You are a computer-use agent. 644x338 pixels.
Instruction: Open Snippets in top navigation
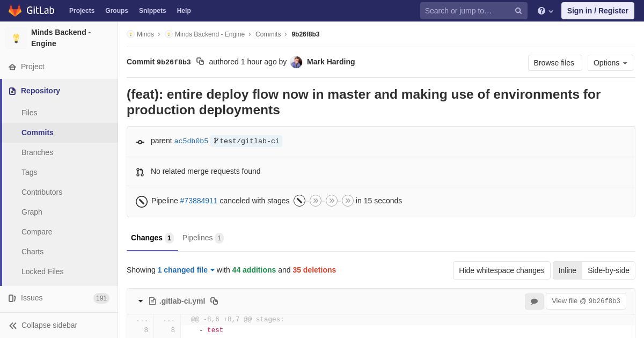[x=152, y=11]
